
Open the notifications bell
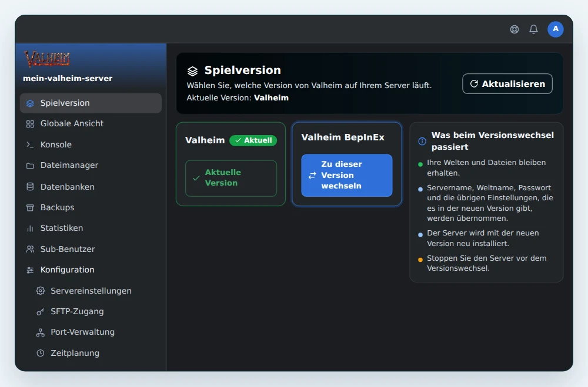pyautogui.click(x=533, y=29)
